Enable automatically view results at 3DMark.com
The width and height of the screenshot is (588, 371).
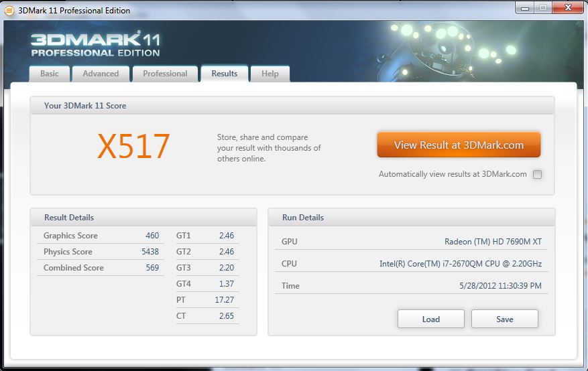click(x=537, y=175)
